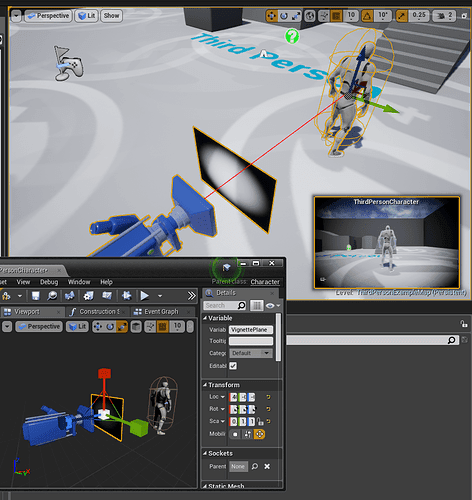Click Find in Content Browser magnifier icon

52,296
